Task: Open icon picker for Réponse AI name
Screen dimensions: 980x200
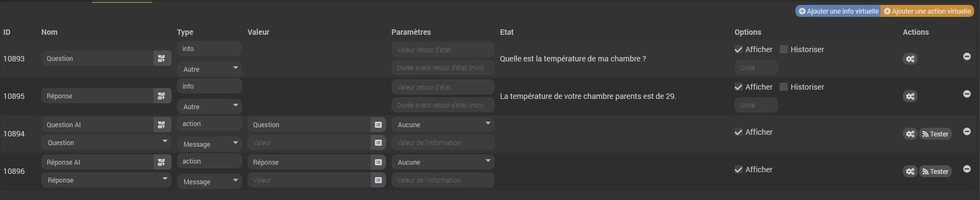Action: (161, 162)
